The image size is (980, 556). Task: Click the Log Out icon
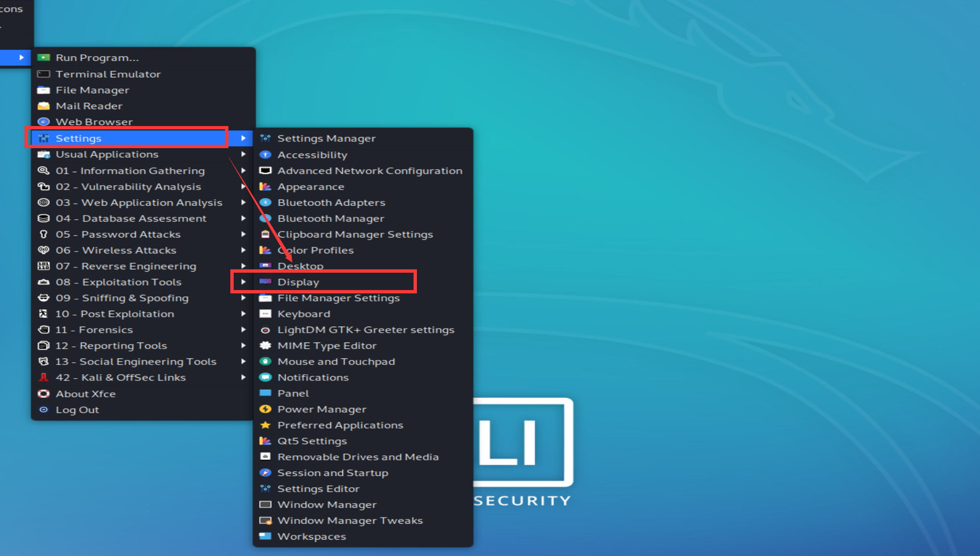pos(43,410)
